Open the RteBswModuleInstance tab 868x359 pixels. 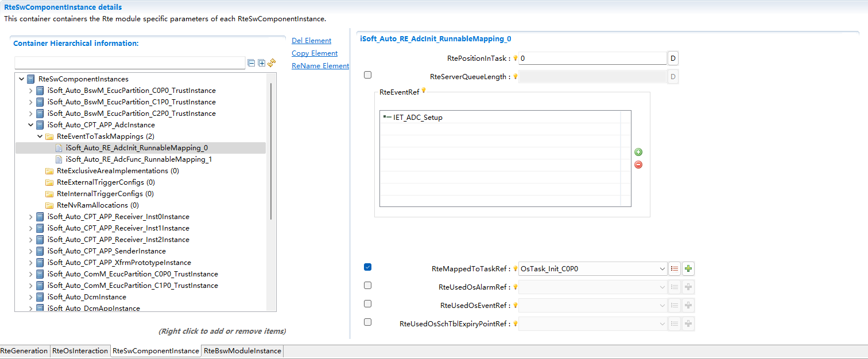(x=242, y=351)
